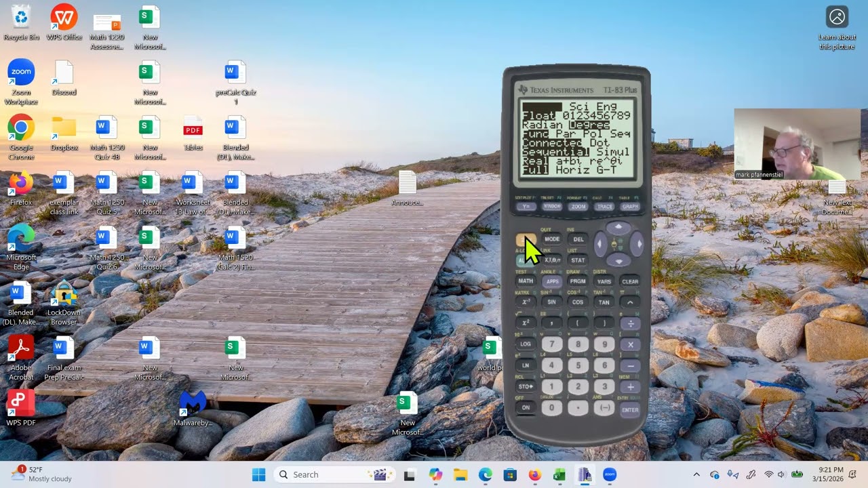The image size is (868, 488).
Task: Select the Discord desktop shortcut
Action: pyautogui.click(x=64, y=78)
